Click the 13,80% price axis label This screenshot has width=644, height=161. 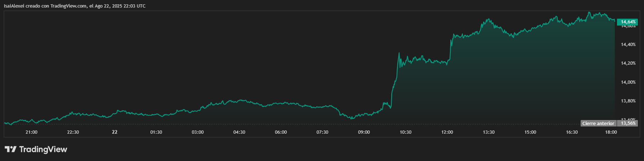[x=628, y=101]
